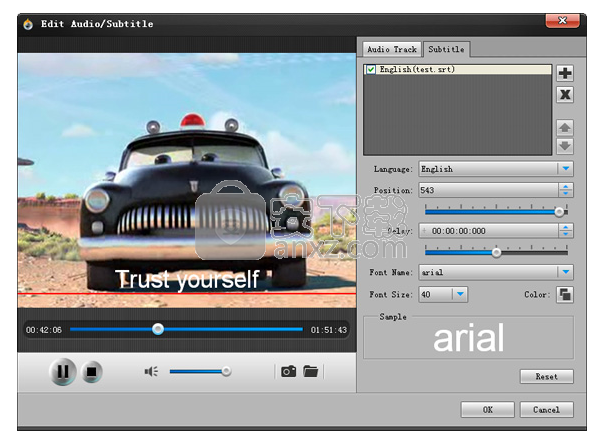Uncheck the English(test.srt) subtitle checkbox
The width and height of the screenshot is (606, 443).
371,70
